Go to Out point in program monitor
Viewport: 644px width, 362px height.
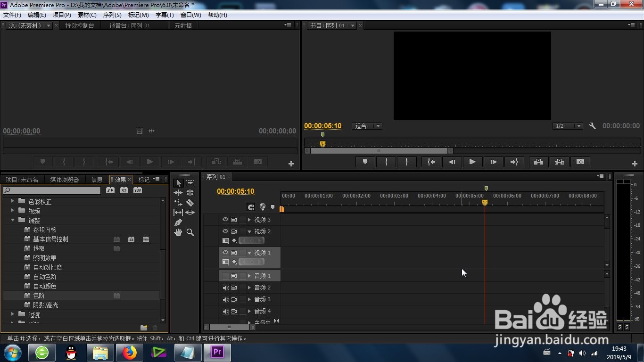point(514,162)
